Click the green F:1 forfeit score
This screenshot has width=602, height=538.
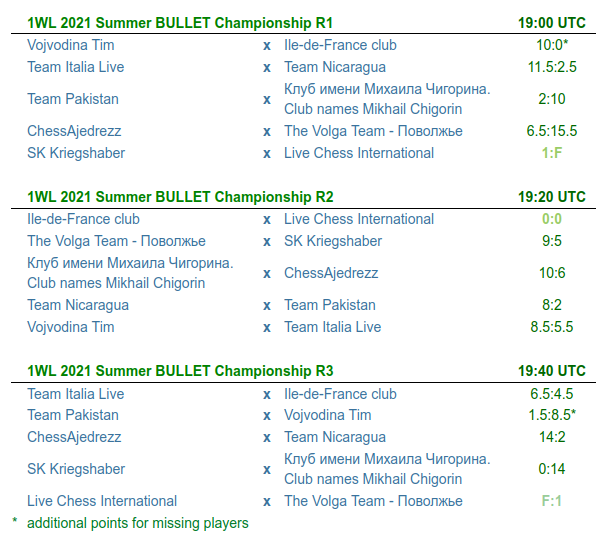(x=552, y=501)
